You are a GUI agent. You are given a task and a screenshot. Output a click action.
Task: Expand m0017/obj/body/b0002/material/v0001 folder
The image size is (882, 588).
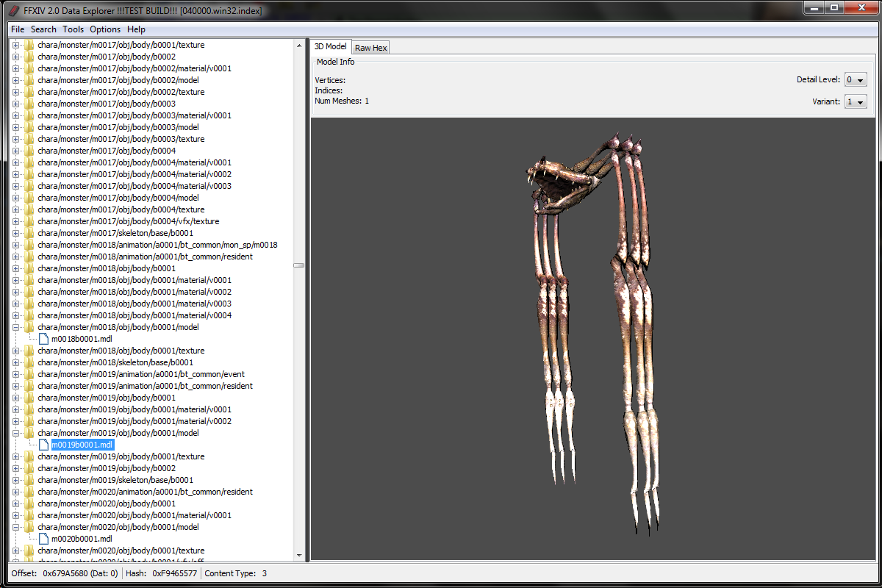pos(16,68)
